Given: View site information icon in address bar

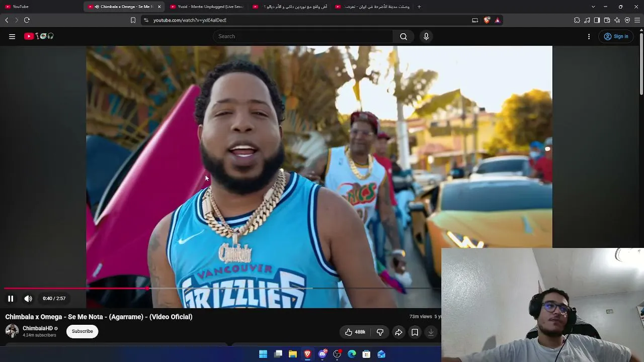Looking at the screenshot, I should coord(146,20).
